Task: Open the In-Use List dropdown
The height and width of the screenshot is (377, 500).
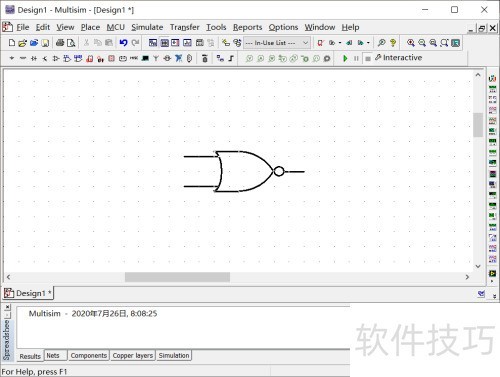Action: tap(277, 43)
